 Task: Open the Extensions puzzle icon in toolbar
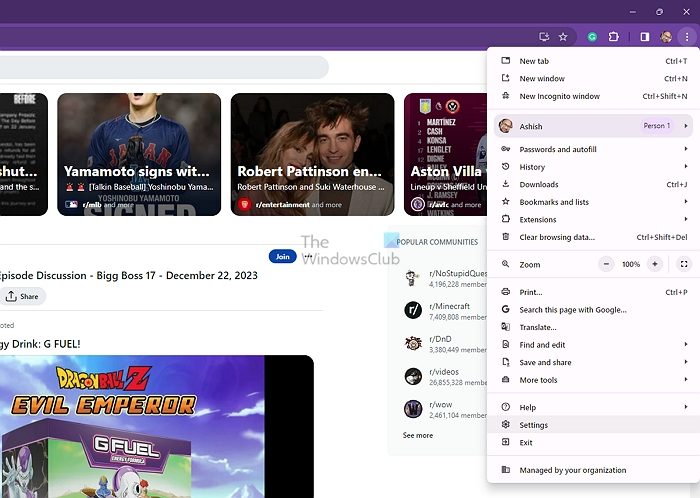click(614, 37)
